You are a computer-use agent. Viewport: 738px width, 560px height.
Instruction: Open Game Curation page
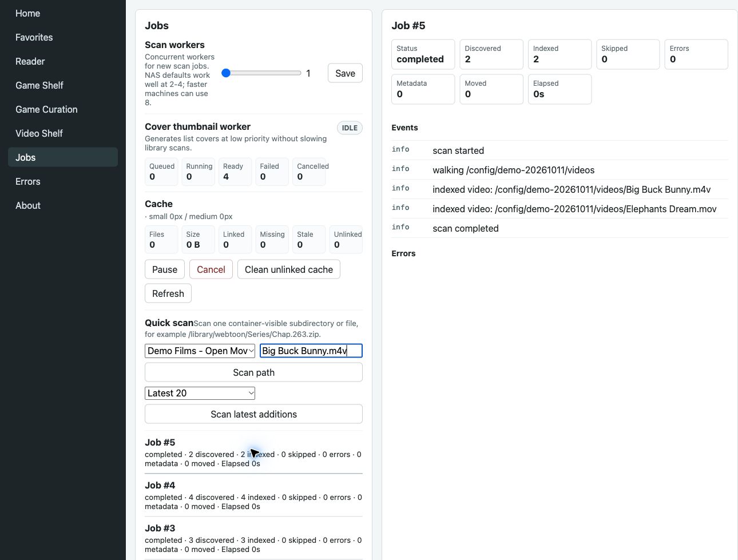(x=63, y=109)
